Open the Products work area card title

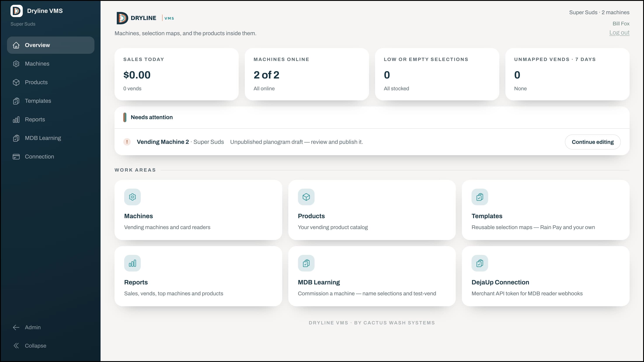tap(311, 216)
